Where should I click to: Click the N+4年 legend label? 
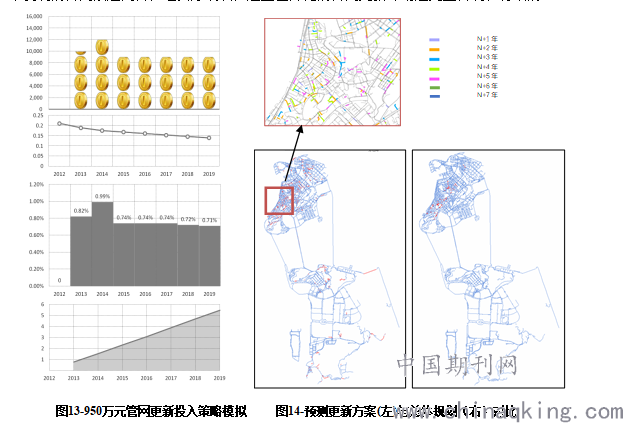tap(487, 67)
